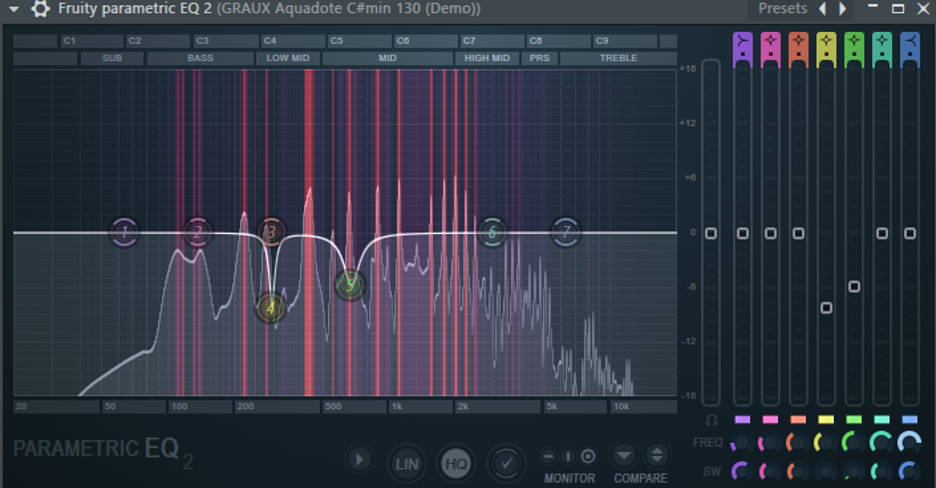Toggle band 6 teal color tag

click(882, 419)
